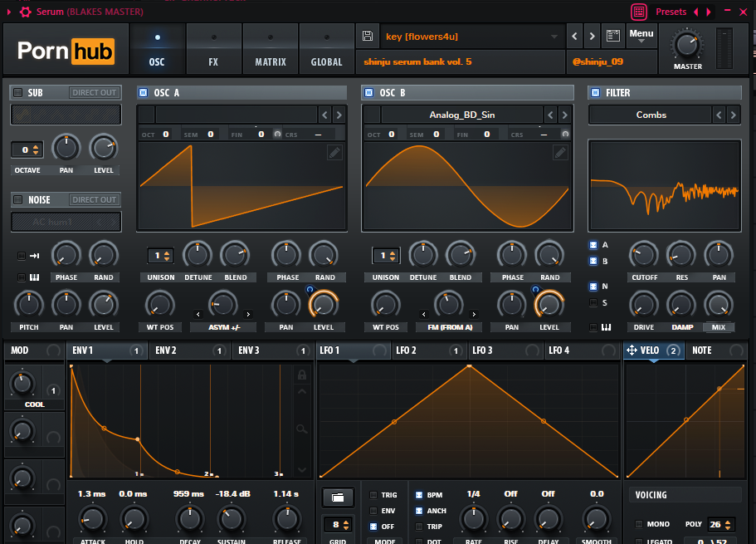The width and height of the screenshot is (756, 544).
Task: Load the next Serum preset
Action: [x=592, y=37]
